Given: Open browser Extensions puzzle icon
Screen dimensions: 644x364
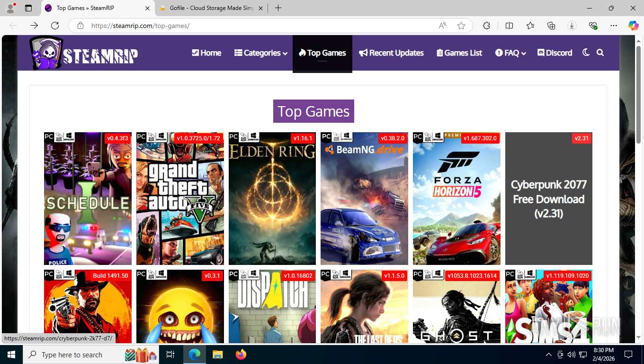Looking at the screenshot, I should [486, 26].
